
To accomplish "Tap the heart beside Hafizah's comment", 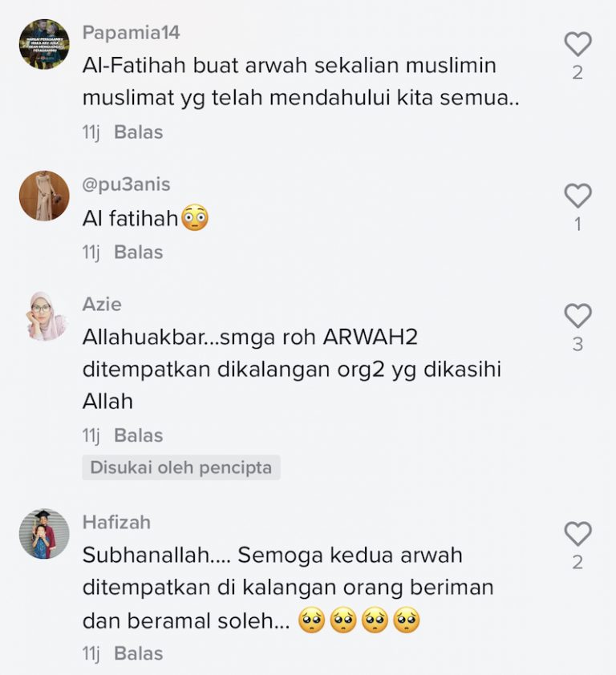I will pyautogui.click(x=577, y=534).
